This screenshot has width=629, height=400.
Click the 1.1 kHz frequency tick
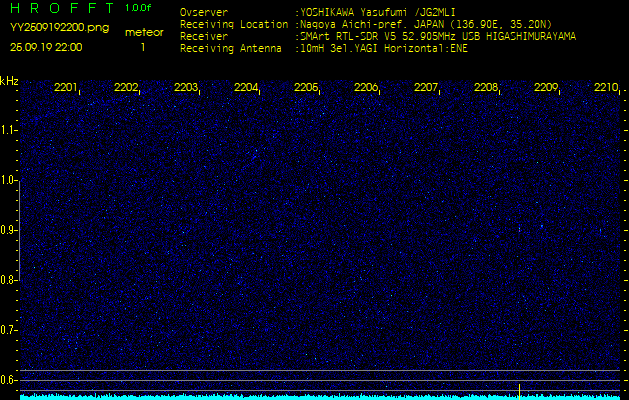pyautogui.click(x=9, y=130)
